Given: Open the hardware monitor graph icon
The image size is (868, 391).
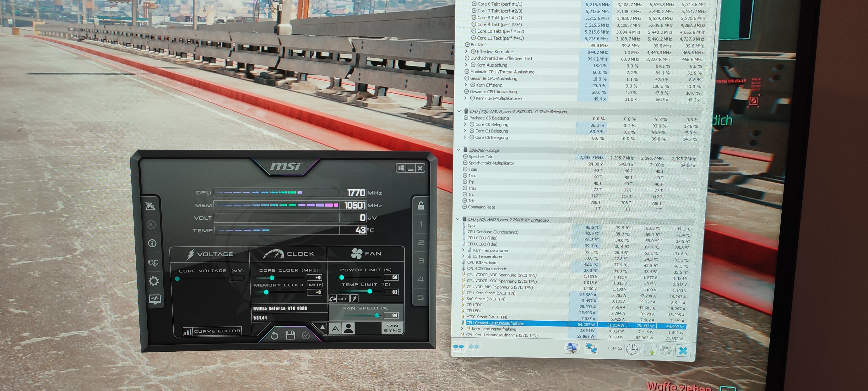Looking at the screenshot, I should pyautogui.click(x=155, y=299).
